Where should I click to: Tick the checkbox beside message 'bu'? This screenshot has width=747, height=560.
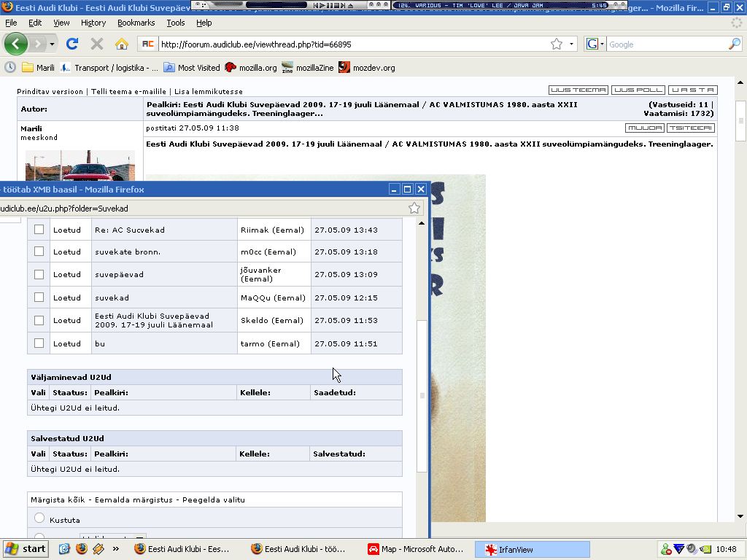point(39,343)
